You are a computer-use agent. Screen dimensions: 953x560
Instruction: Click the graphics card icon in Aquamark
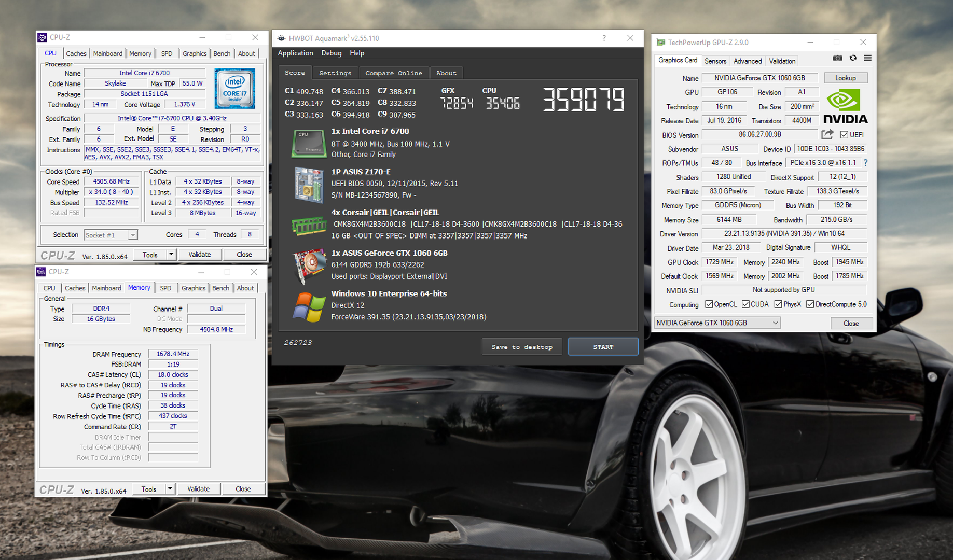[309, 267]
